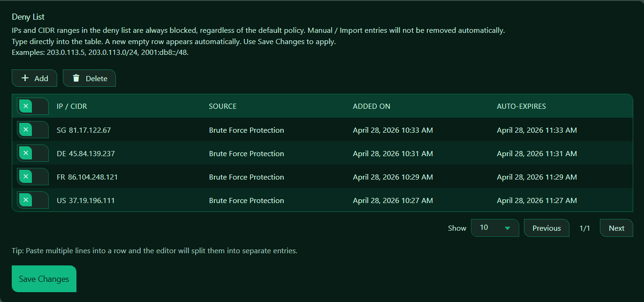Toggle the select-all switch in table header
Screen dimensions: 644x302
click(x=32, y=106)
